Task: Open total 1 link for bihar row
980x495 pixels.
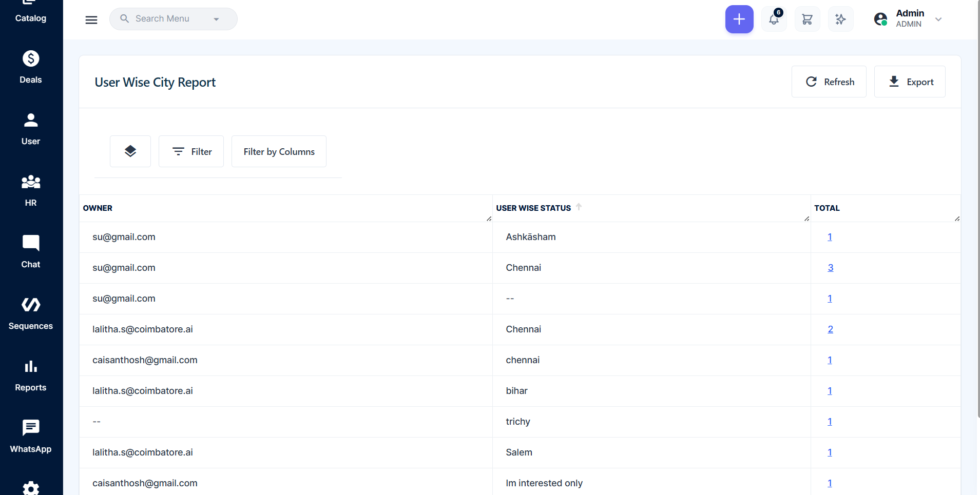Action: [x=830, y=391]
